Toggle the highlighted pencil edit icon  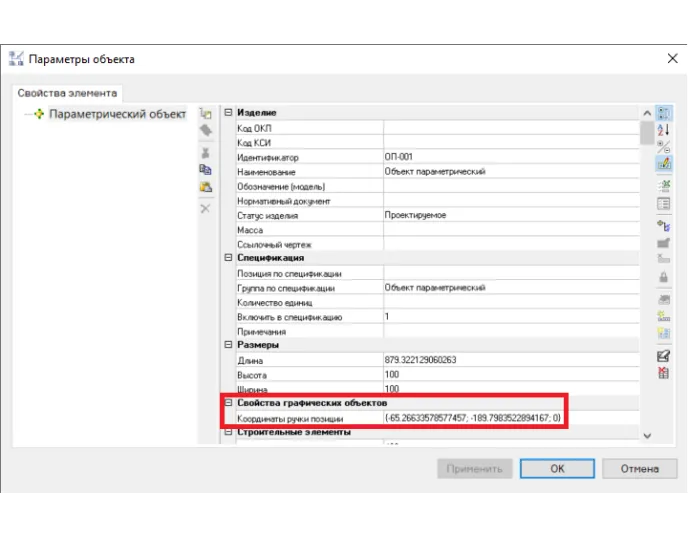(x=664, y=164)
